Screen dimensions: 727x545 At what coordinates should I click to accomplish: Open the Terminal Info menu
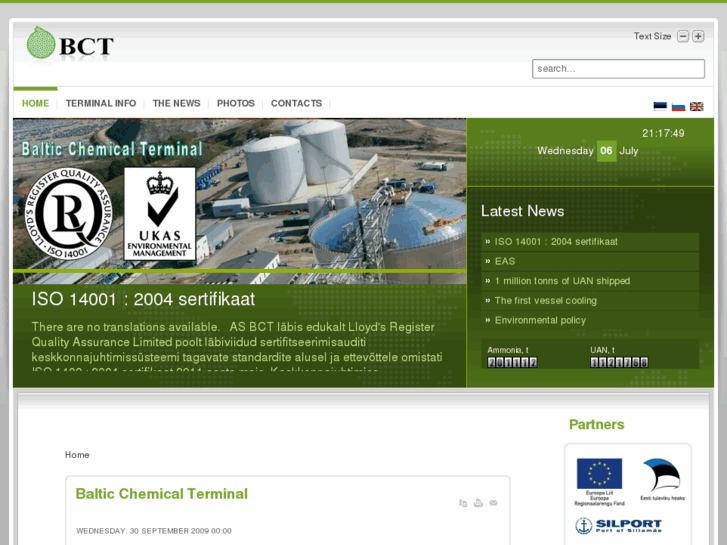(x=101, y=103)
